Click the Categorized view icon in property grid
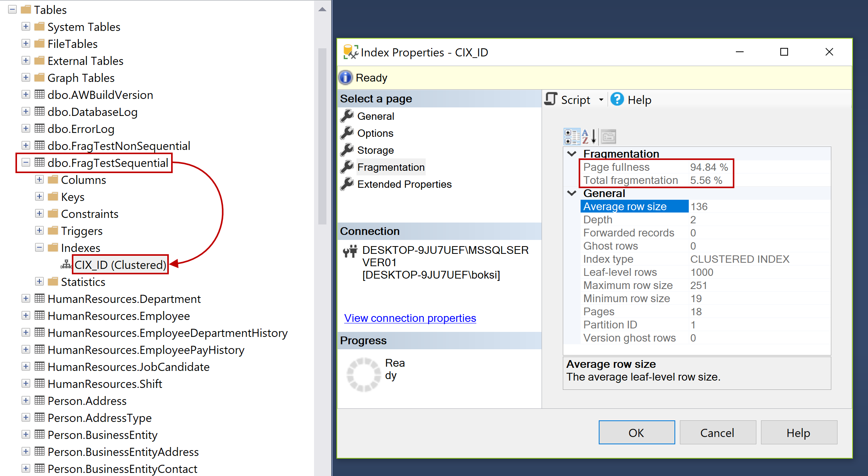868x476 pixels. click(x=571, y=136)
